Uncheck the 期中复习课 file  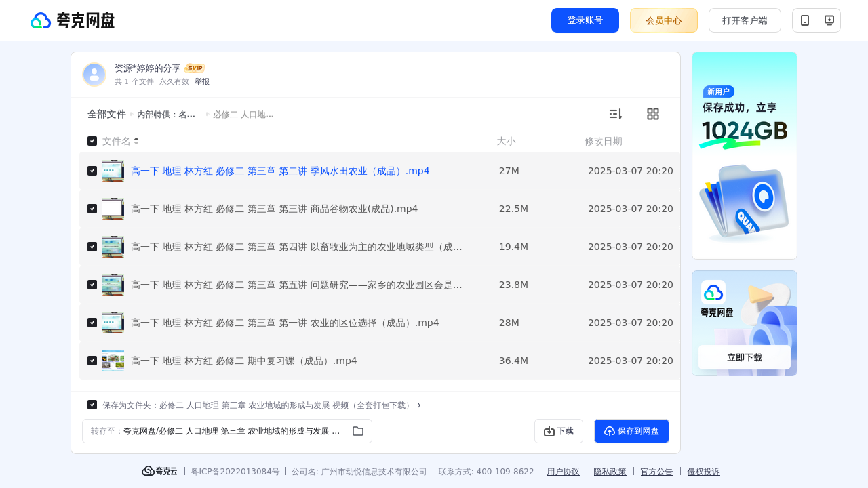click(x=92, y=361)
